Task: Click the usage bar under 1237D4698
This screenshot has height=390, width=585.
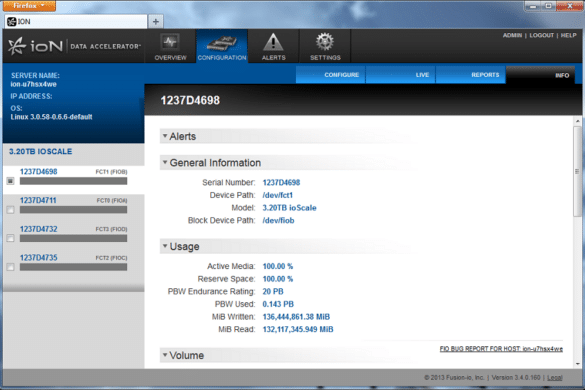Action: click(73, 181)
